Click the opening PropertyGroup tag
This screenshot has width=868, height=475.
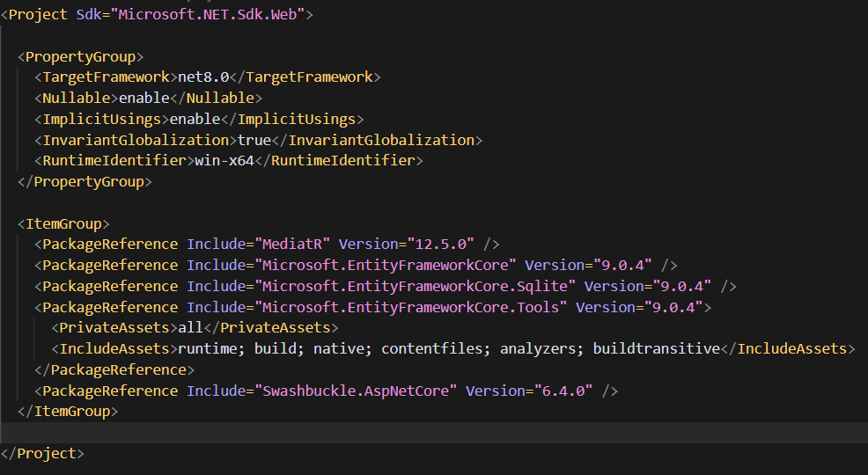(x=81, y=56)
